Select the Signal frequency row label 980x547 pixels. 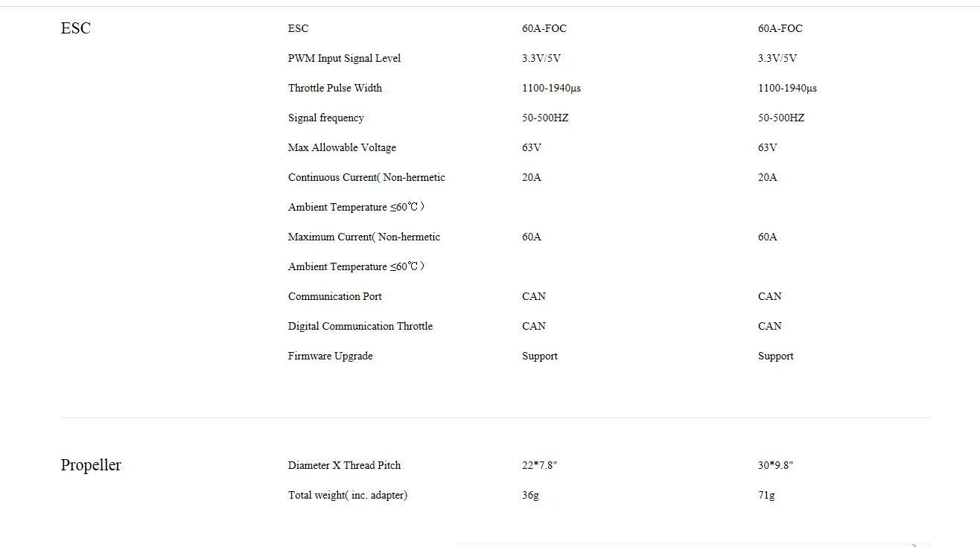click(x=326, y=118)
